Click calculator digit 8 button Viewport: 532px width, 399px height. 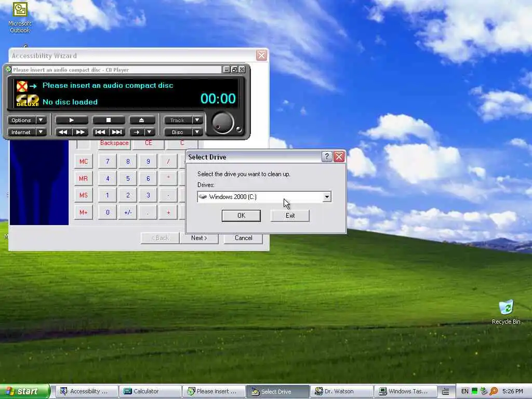(128, 162)
